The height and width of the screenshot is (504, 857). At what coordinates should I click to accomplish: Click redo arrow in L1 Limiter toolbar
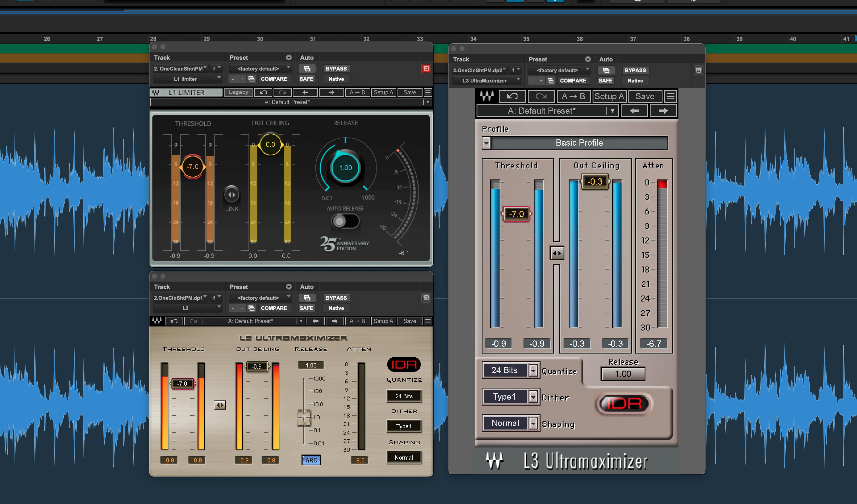click(282, 92)
